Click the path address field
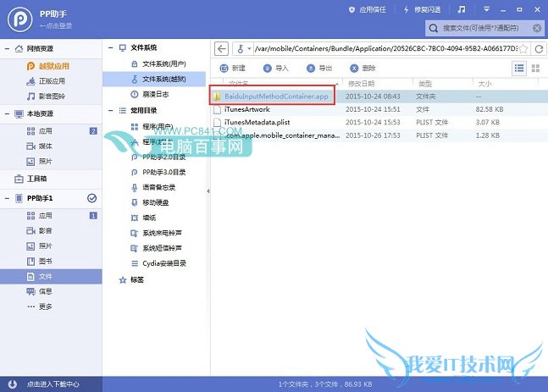 (386, 48)
